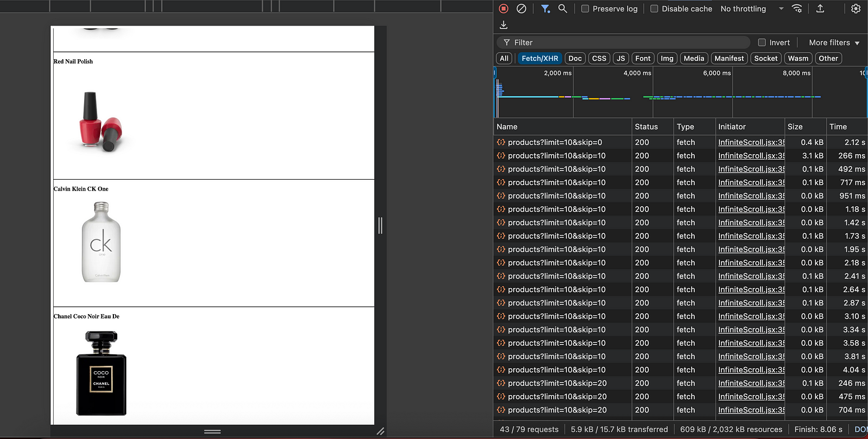The height and width of the screenshot is (439, 868).
Task: Sort by Size column header
Action: click(806, 126)
